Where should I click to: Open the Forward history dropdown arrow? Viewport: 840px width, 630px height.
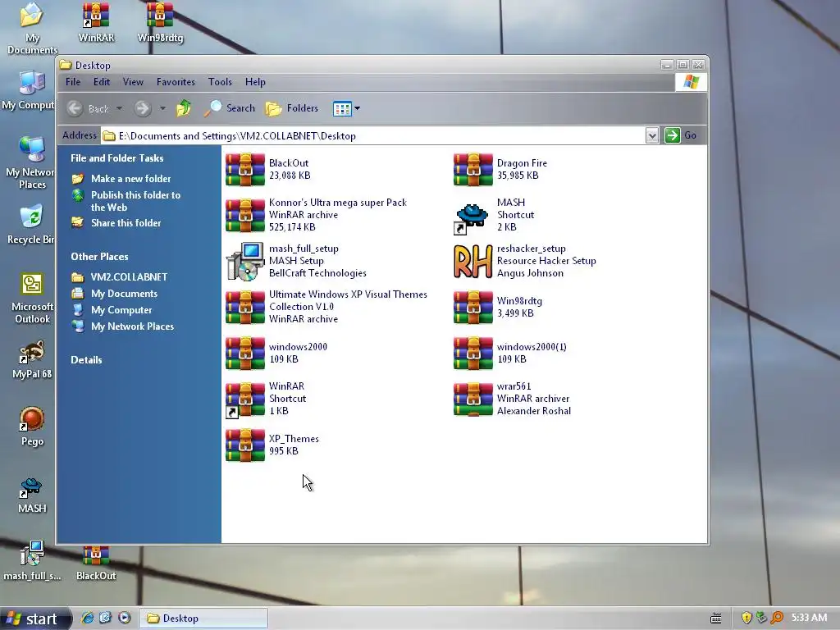(162, 109)
